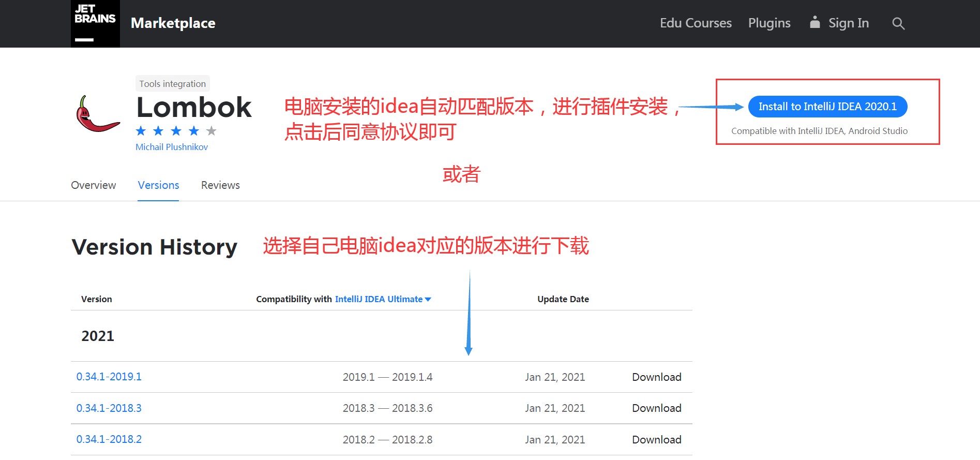Download version 0.34.1-2018.2
The width and height of the screenshot is (980, 460).
(657, 440)
